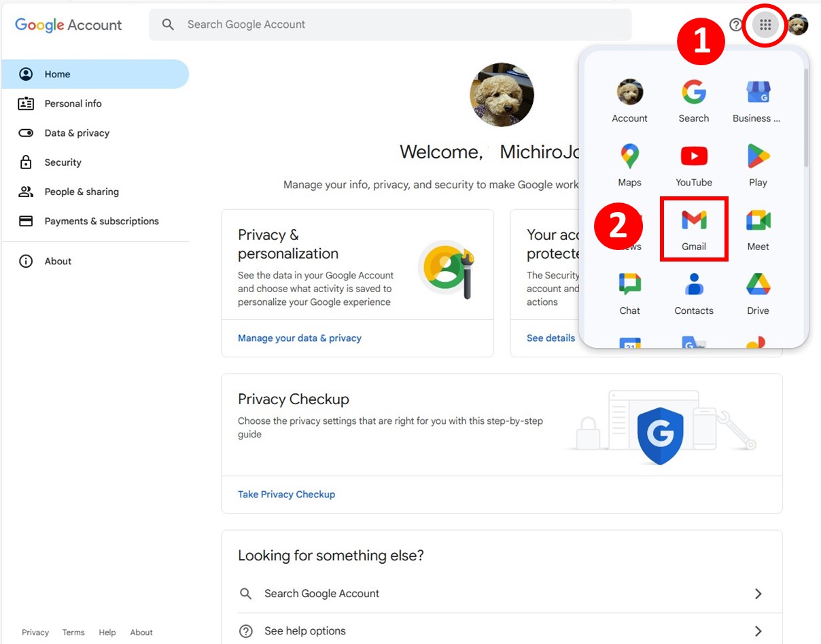
Task: Expand Search Google Account row chevron
Action: (758, 594)
